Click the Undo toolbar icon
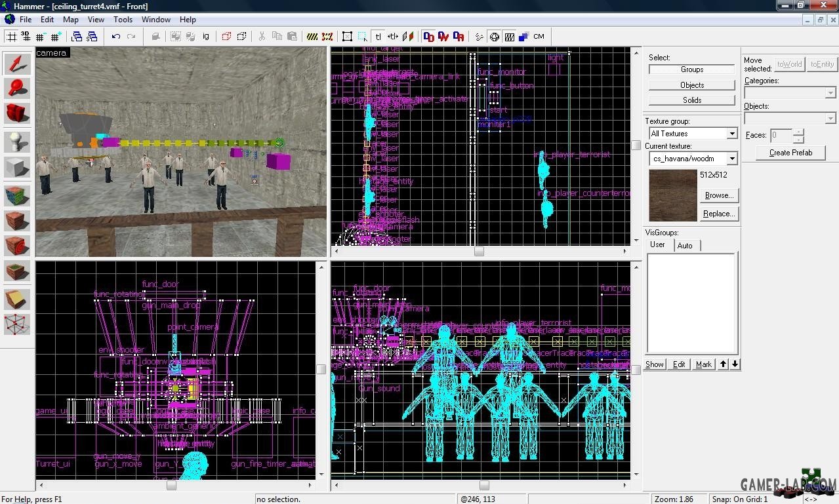 click(116, 37)
